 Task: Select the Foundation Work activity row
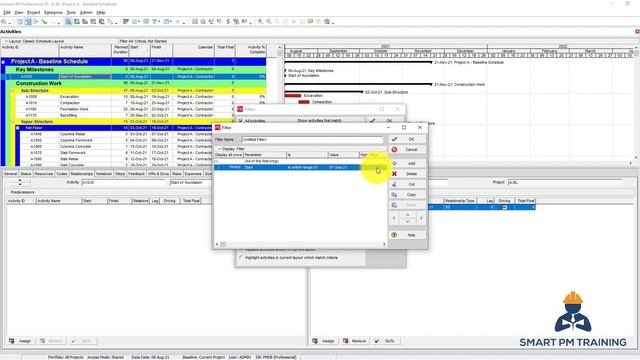140,109
